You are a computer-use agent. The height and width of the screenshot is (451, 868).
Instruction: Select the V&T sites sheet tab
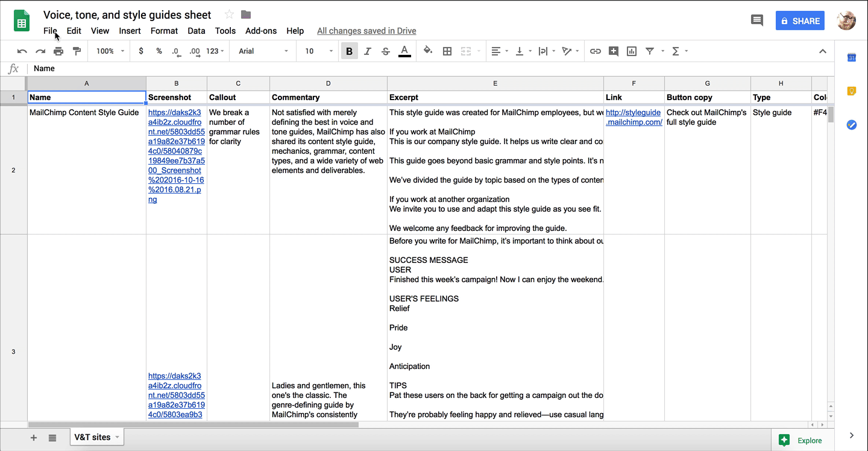[x=97, y=437]
